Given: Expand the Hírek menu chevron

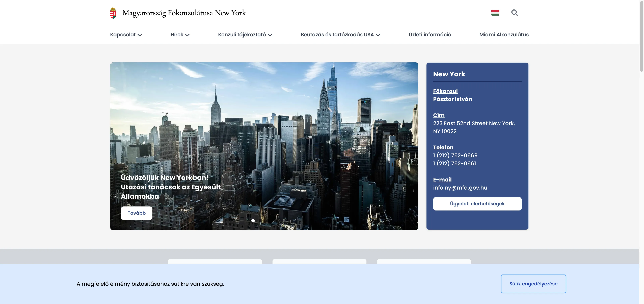Looking at the screenshot, I should [187, 35].
